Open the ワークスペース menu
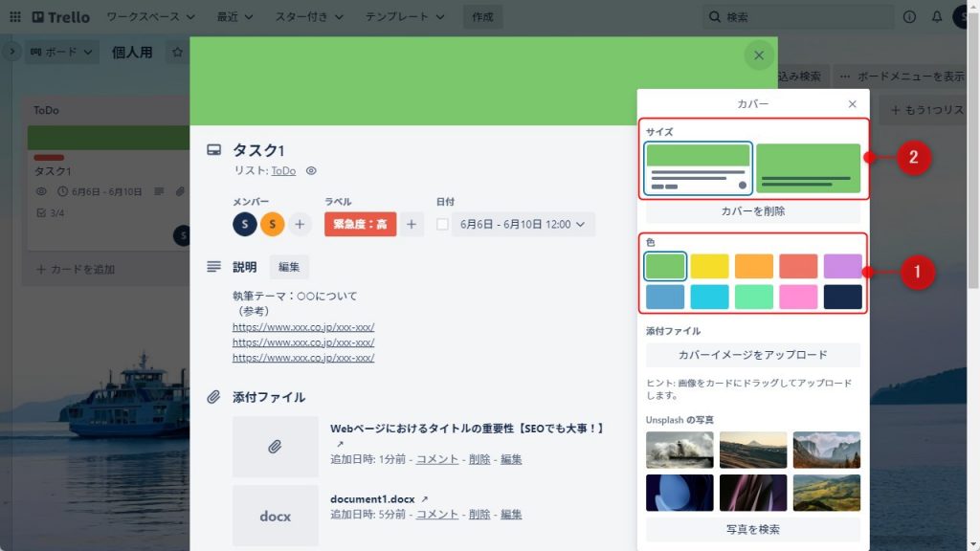The height and width of the screenshot is (551, 980). 150,17
